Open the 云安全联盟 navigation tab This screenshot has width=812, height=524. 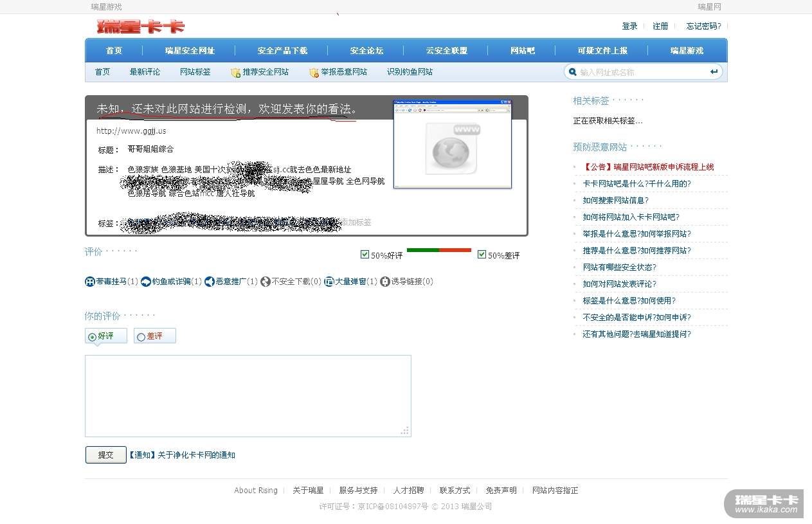pyautogui.click(x=446, y=51)
